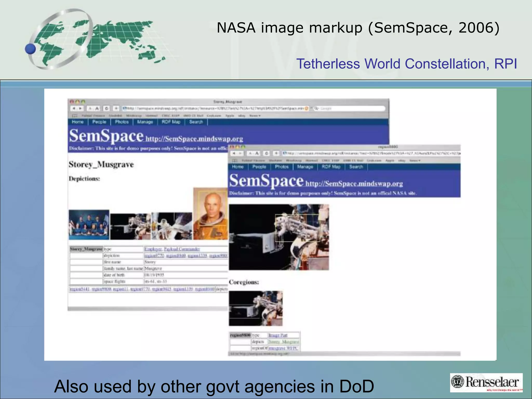Open People tab in Storey_Musgrave window
Screen dimensions: 532x399
click(x=99, y=122)
